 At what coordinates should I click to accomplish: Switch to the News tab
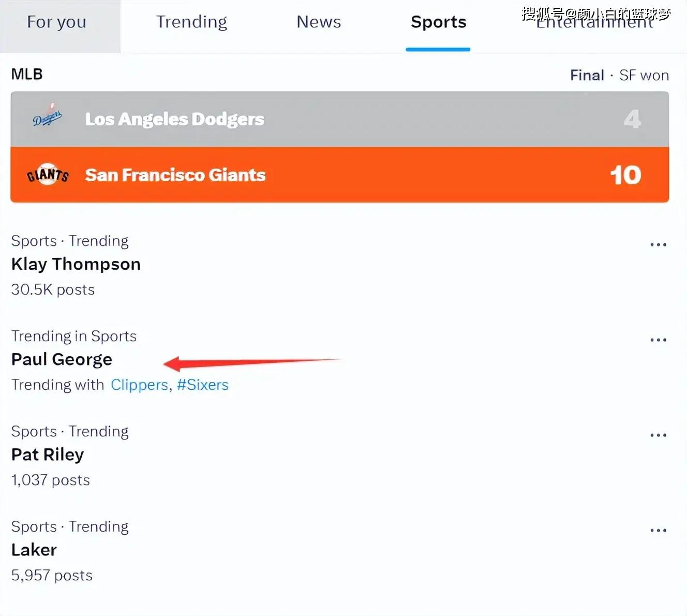click(319, 22)
